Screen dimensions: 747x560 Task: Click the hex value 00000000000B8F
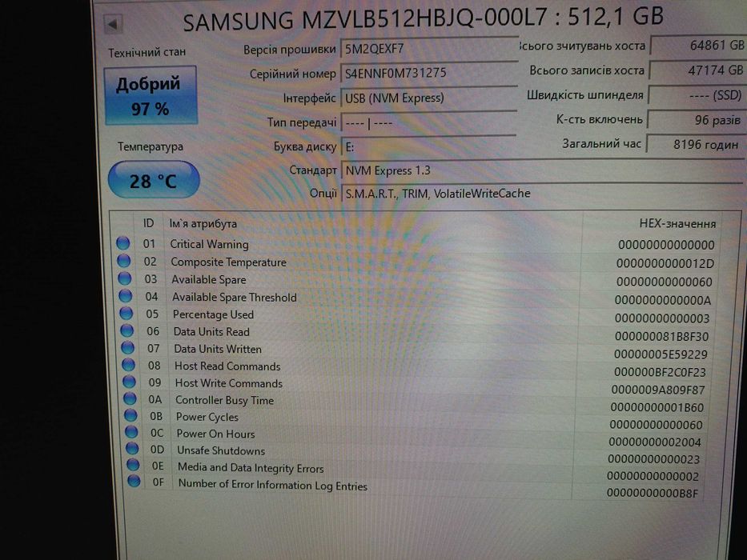point(653,493)
